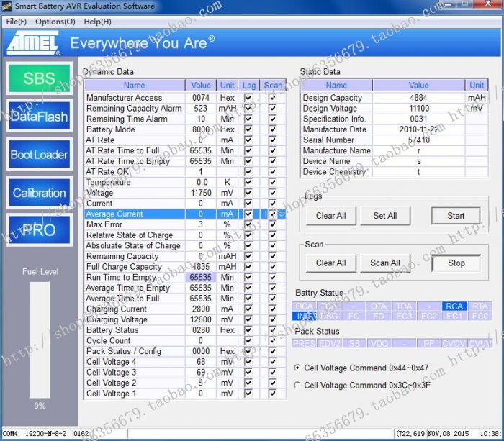This screenshot has height=441, width=504.
Task: Click the Scan column header
Action: [273, 86]
